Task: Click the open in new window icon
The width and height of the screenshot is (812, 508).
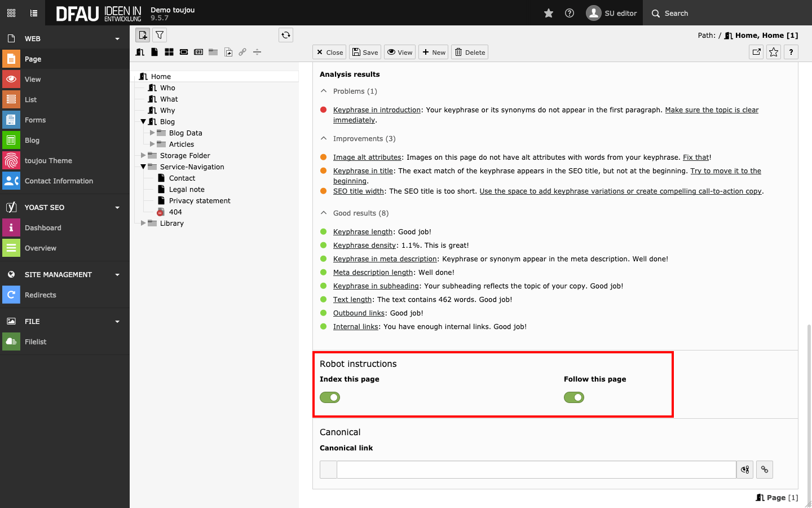Action: (x=756, y=52)
